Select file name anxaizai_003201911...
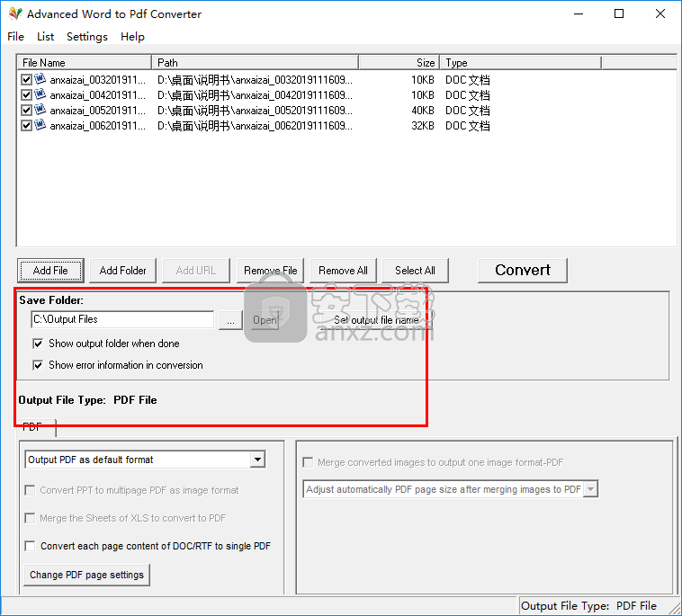Viewport: 682px width, 616px height. 97,80
